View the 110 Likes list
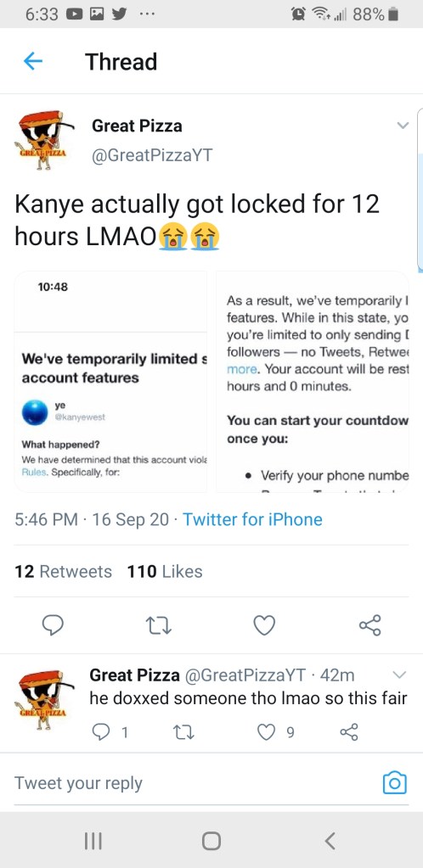 click(165, 571)
